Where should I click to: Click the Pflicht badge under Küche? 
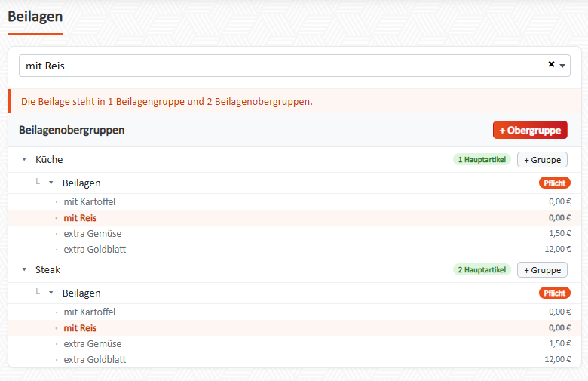click(x=555, y=183)
